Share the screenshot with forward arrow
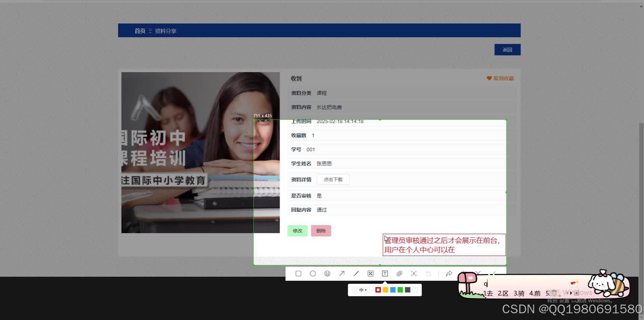Screen dimensions: 644x320 pos(449,274)
